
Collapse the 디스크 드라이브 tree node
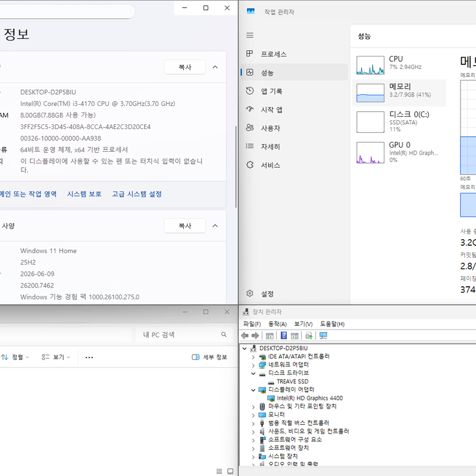click(253, 373)
